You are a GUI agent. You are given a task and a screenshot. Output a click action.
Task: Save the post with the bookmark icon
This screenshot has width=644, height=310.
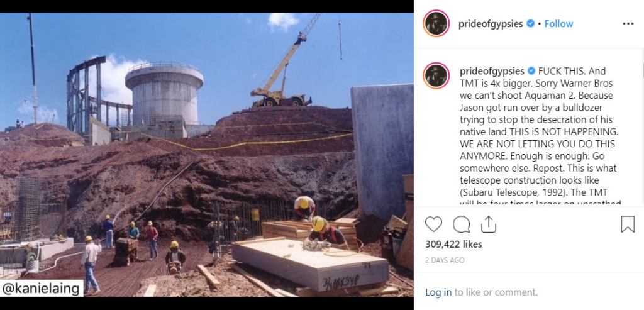[x=628, y=224]
